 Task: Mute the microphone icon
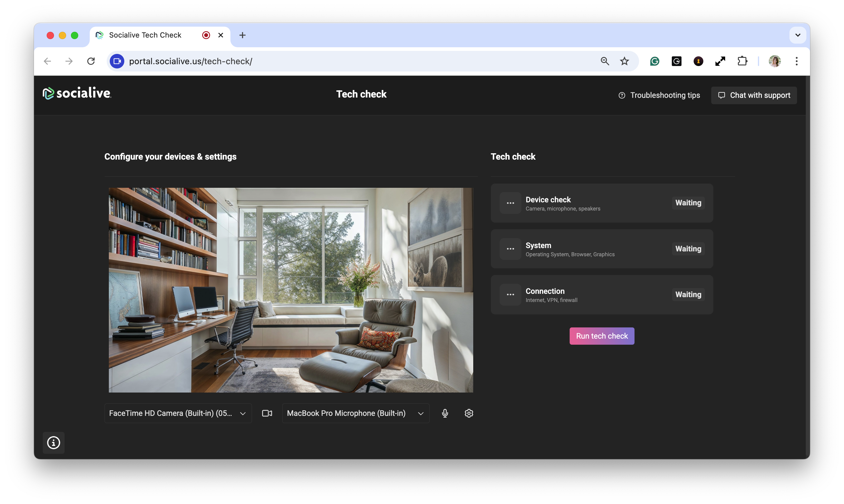coord(445,413)
